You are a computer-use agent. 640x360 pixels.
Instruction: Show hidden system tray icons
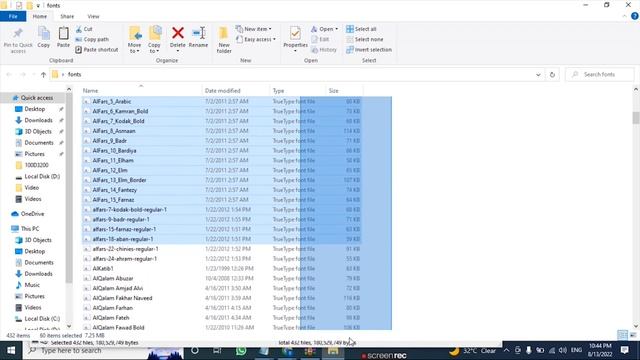pos(506,350)
